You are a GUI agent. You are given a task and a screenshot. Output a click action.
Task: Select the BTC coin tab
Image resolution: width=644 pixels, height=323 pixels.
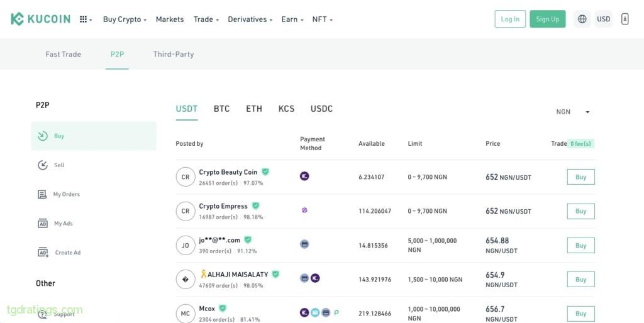click(x=222, y=109)
